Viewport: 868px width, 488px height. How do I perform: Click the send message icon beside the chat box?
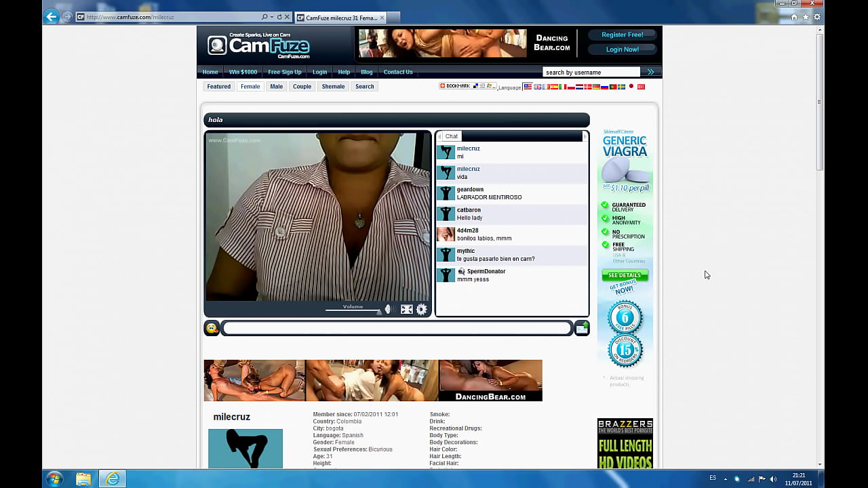click(x=582, y=328)
